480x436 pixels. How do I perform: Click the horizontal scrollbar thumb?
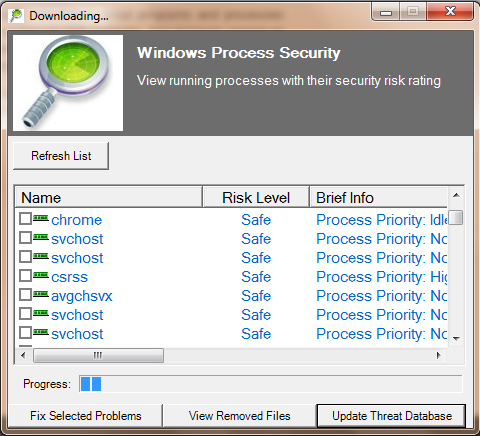pyautogui.click(x=98, y=355)
